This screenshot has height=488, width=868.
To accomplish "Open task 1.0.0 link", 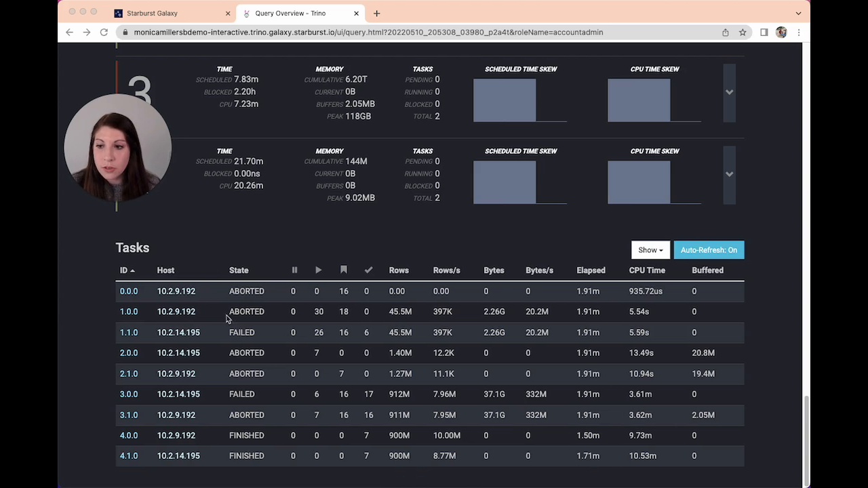I will [129, 312].
